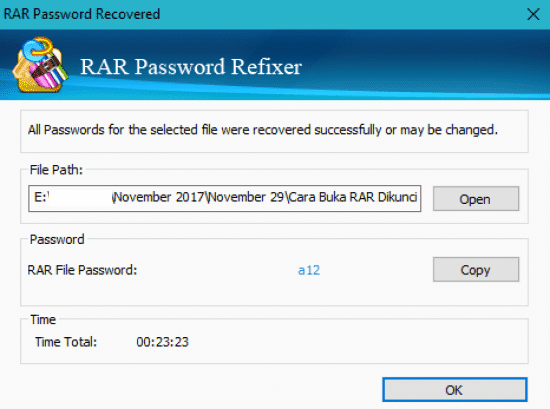Click 'November 2017' folder in the path field
The image size is (550, 409).
(159, 197)
